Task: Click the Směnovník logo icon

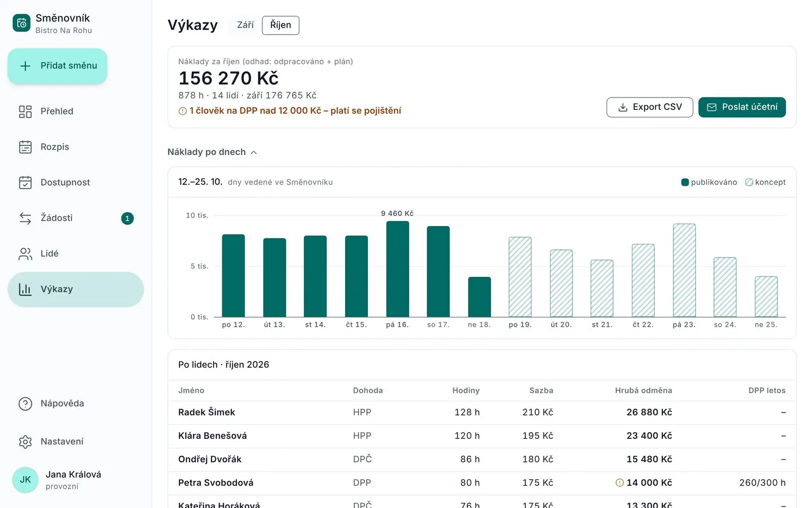Action: point(21,23)
